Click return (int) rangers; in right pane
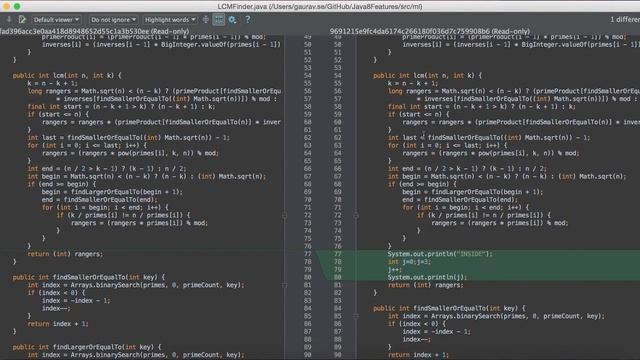640x360 pixels. (x=426, y=285)
